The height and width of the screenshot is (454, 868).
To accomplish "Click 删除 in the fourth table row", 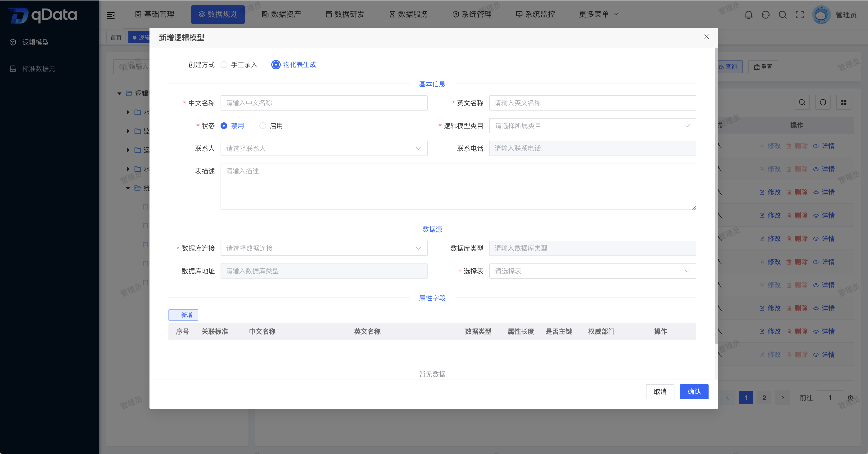I will coord(797,216).
